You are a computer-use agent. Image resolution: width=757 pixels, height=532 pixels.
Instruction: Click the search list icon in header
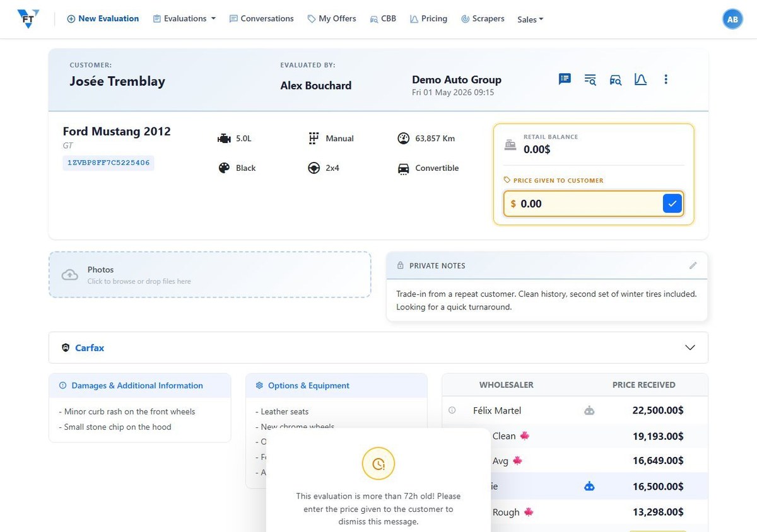(x=590, y=79)
